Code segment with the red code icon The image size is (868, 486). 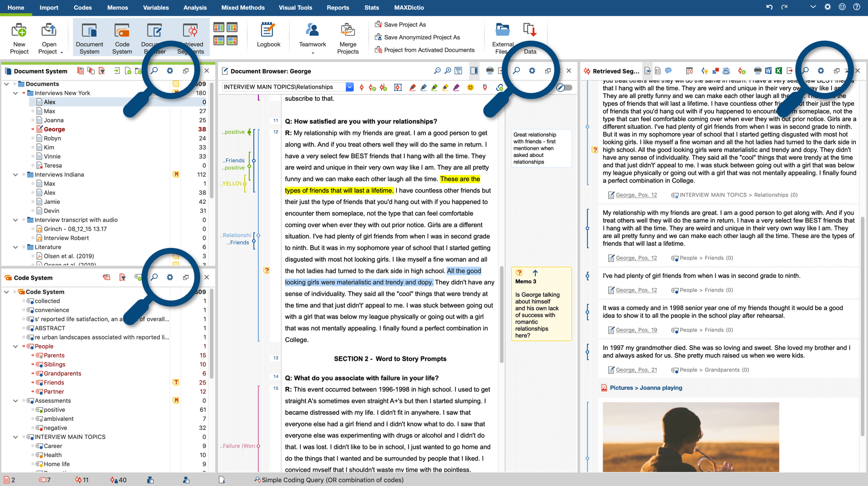click(362, 87)
